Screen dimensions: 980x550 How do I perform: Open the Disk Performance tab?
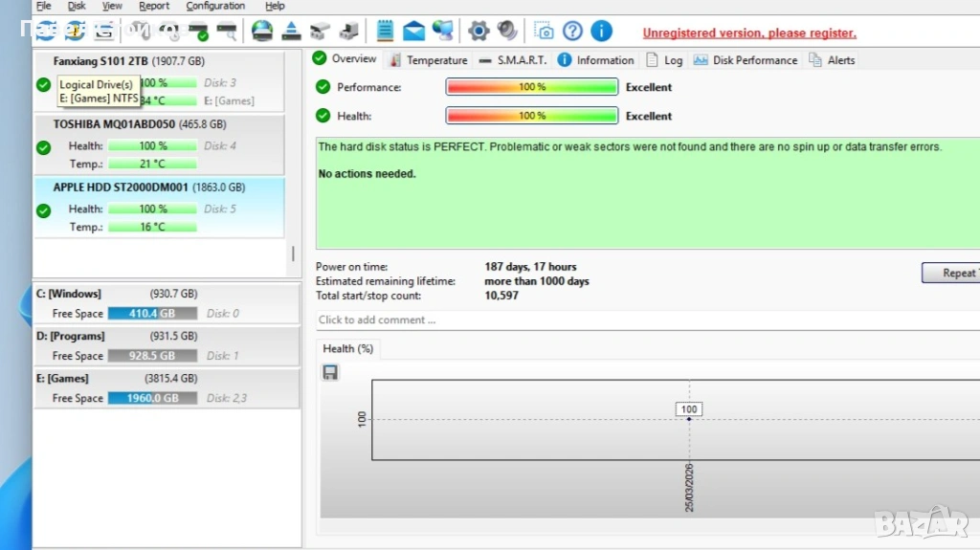(746, 60)
